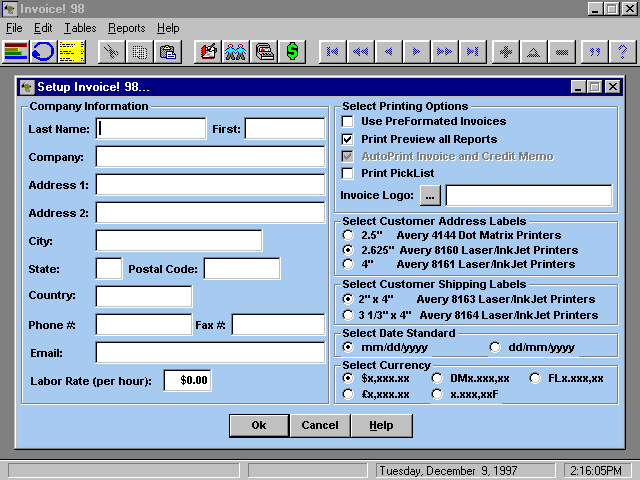Click the blue circular arrow icon
The width and height of the screenshot is (640, 480).
[x=43, y=51]
